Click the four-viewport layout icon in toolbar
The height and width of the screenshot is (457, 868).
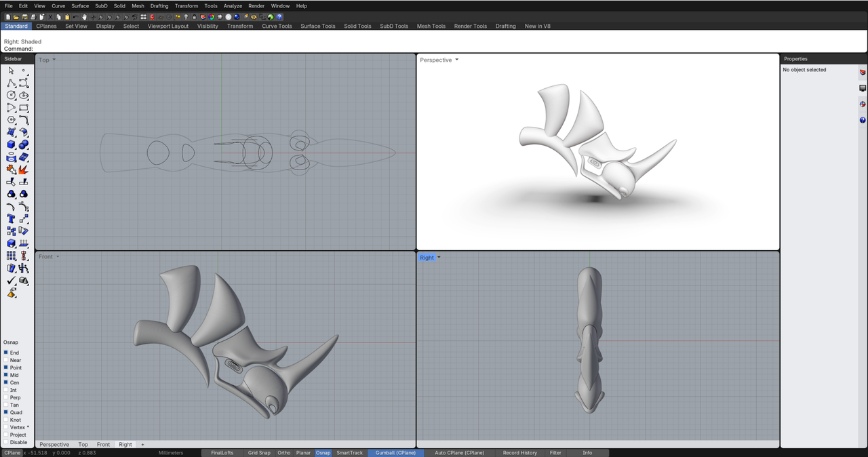(x=143, y=17)
